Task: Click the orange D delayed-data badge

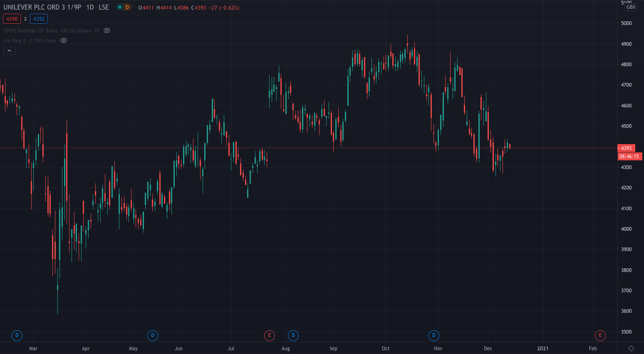Action: click(x=127, y=7)
